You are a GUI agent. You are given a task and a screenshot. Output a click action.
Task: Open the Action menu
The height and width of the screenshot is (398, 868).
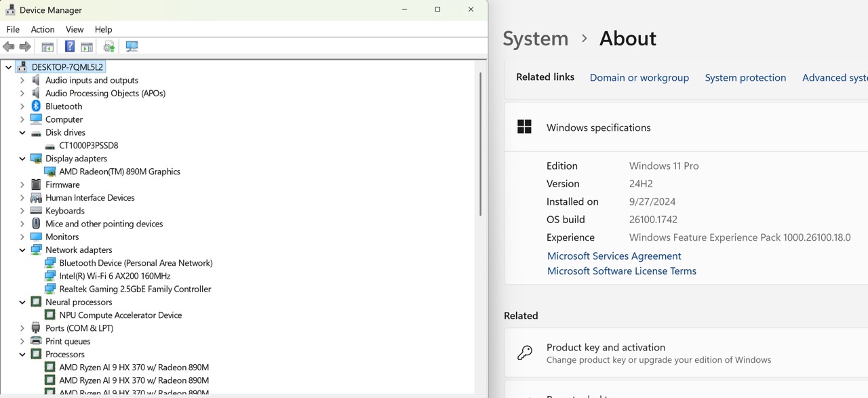[43, 29]
